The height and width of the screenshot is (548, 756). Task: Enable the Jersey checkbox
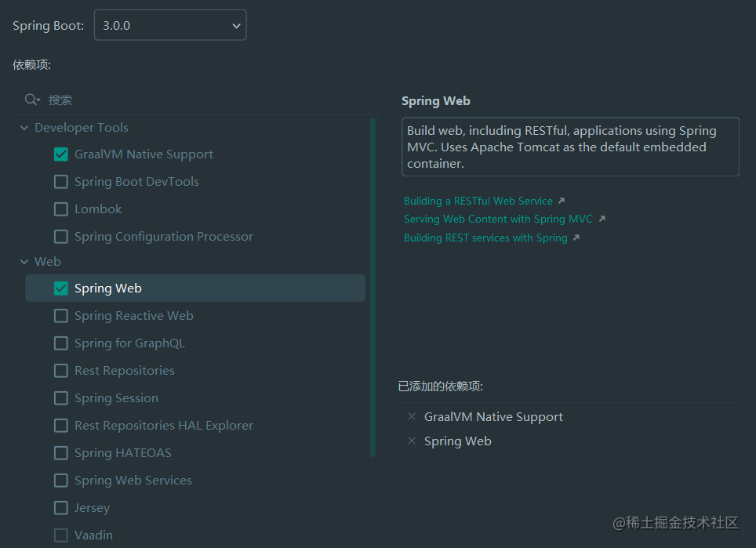tap(60, 508)
